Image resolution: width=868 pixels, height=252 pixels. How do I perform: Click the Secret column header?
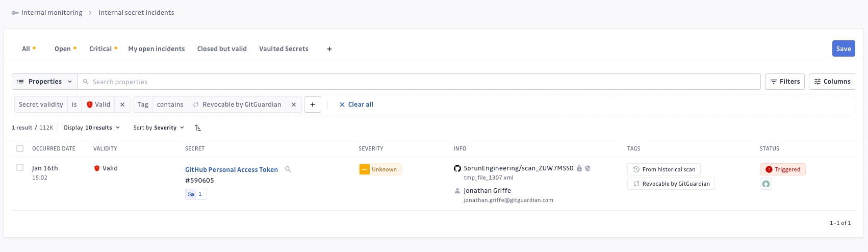click(x=195, y=148)
